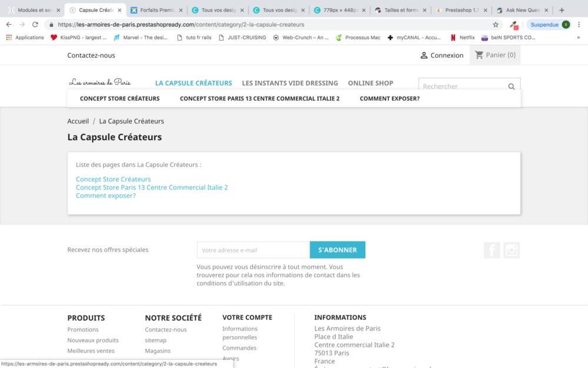The height and width of the screenshot is (368, 588).
Task: Open the Commandes footer link
Action: (239, 348)
